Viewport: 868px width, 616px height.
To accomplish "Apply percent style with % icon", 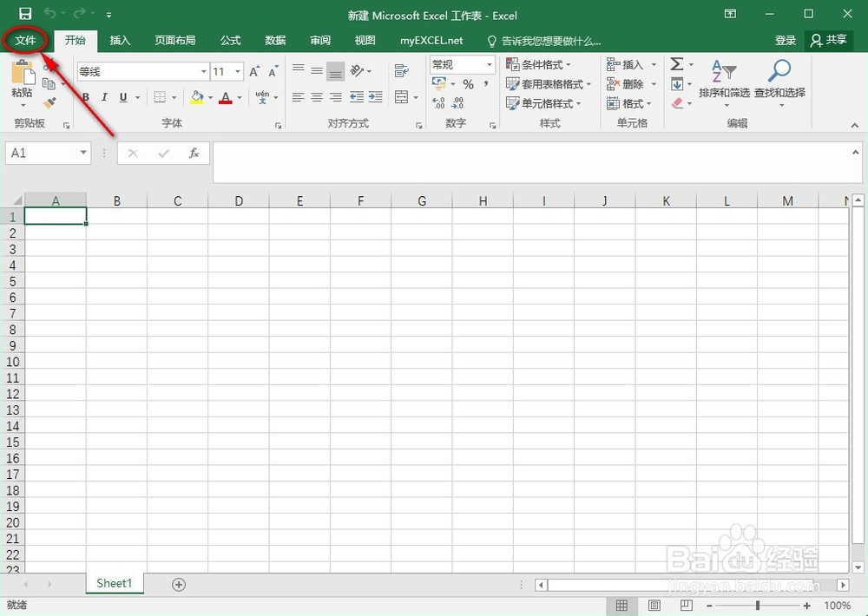I will click(469, 85).
